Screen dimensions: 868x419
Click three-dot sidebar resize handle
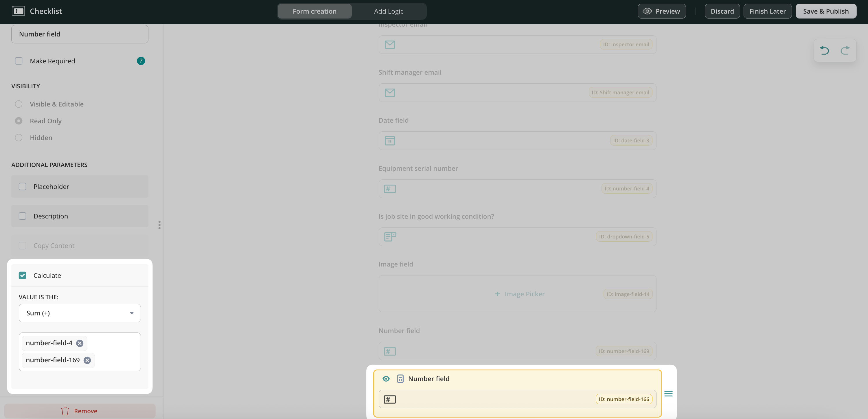(x=159, y=225)
